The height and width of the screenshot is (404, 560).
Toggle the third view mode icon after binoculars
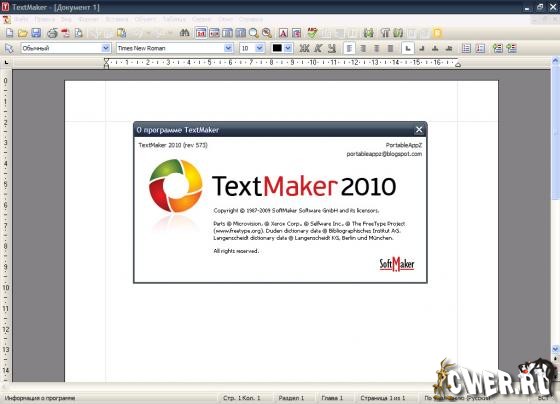tap(228, 33)
